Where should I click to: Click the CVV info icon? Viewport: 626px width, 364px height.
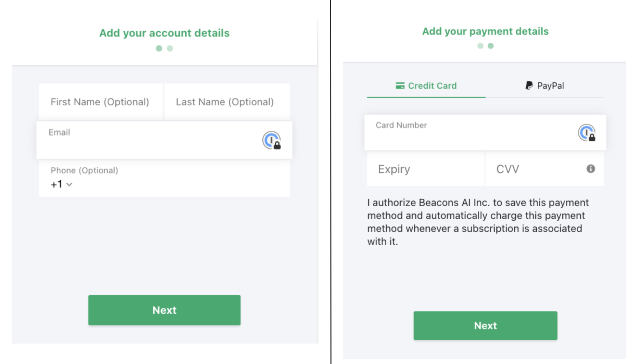(x=590, y=169)
